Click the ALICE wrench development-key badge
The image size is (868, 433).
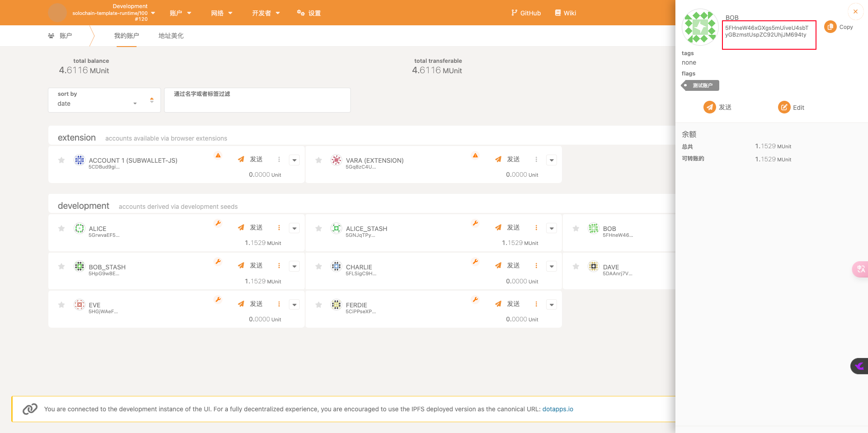point(218,223)
